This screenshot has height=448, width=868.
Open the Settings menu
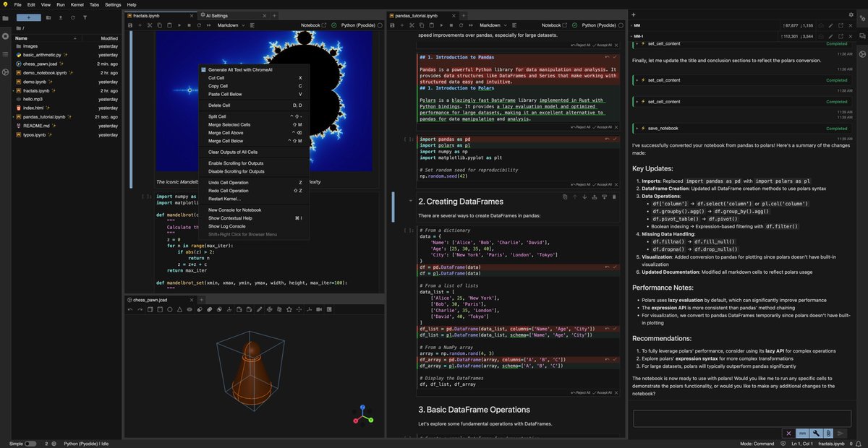[113, 4]
